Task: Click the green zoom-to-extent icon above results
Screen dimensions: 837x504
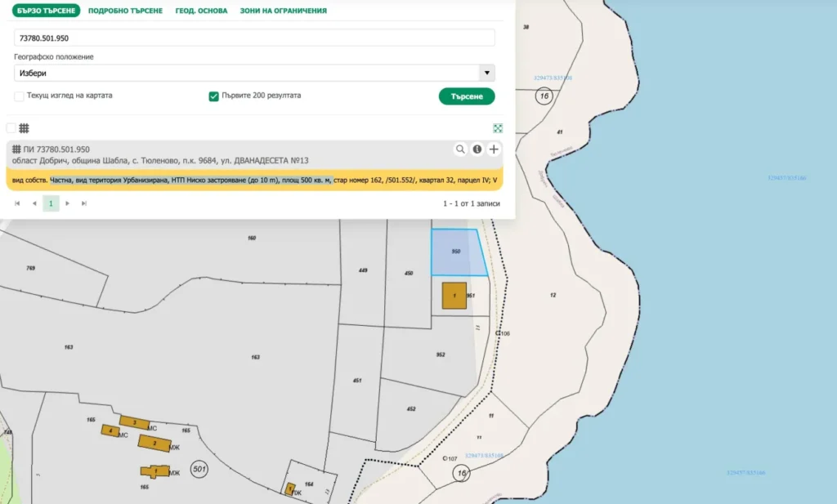Action: click(498, 128)
